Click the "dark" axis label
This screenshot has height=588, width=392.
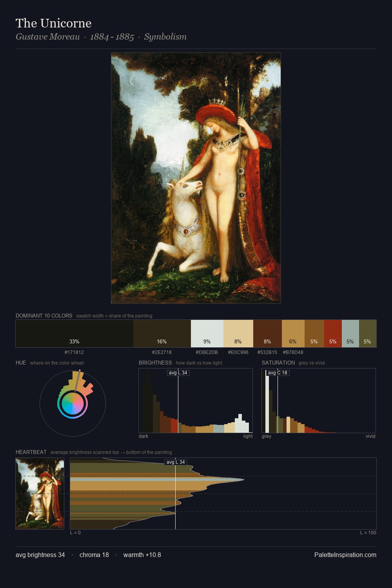(x=143, y=436)
